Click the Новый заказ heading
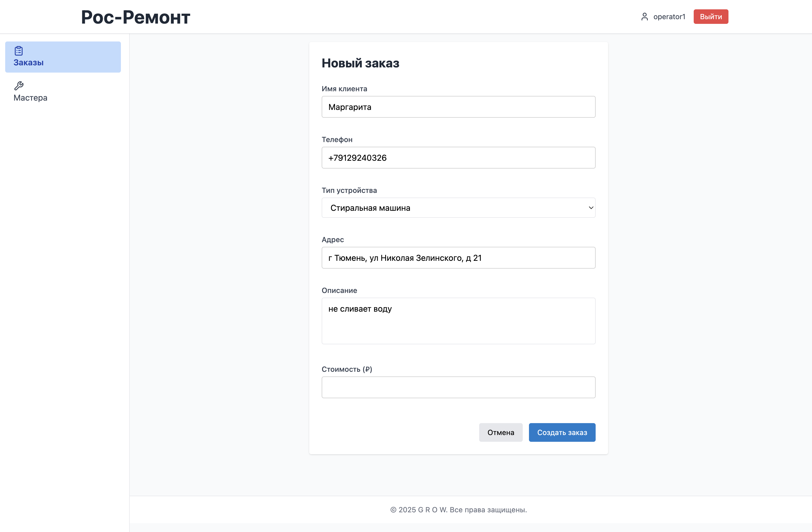The image size is (812, 532). [x=360, y=63]
